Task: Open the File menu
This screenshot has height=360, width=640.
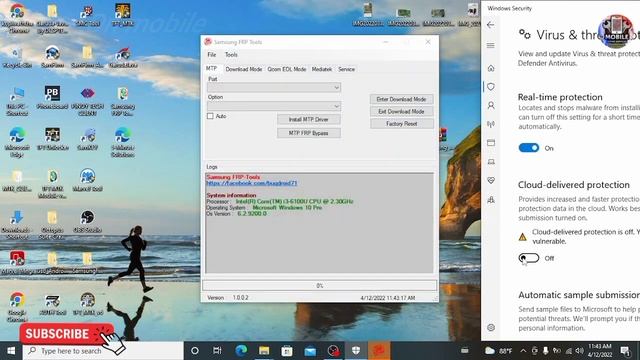Action: click(x=211, y=55)
